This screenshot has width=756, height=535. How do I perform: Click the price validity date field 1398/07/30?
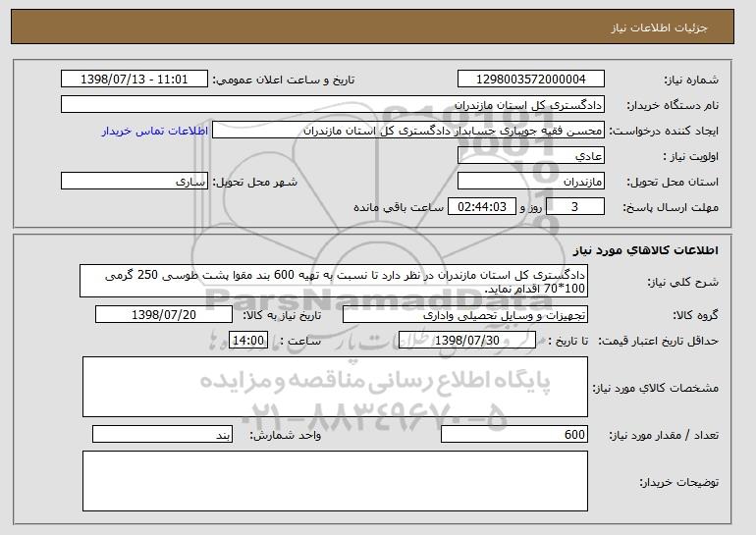[467, 341]
